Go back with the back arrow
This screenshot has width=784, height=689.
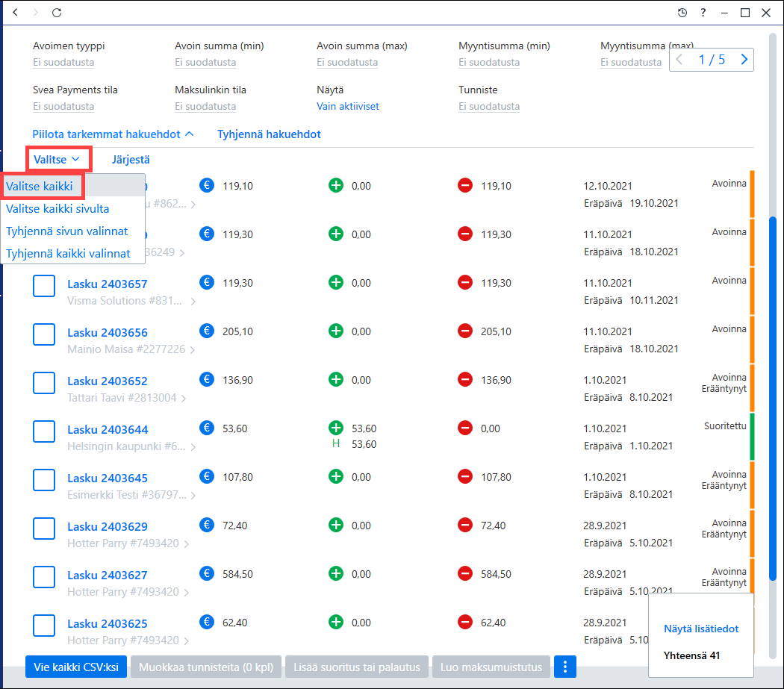point(16,13)
